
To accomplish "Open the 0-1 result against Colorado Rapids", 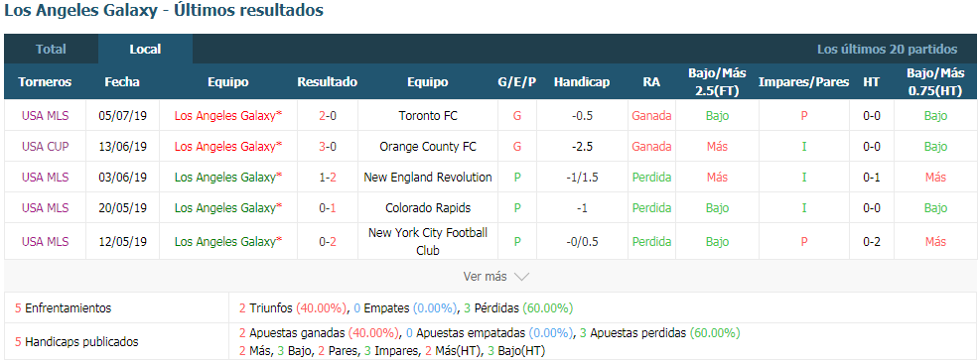I will (x=328, y=207).
